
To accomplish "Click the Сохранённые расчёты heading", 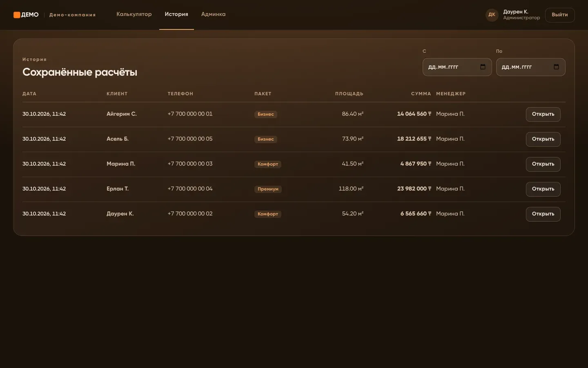I will [80, 72].
